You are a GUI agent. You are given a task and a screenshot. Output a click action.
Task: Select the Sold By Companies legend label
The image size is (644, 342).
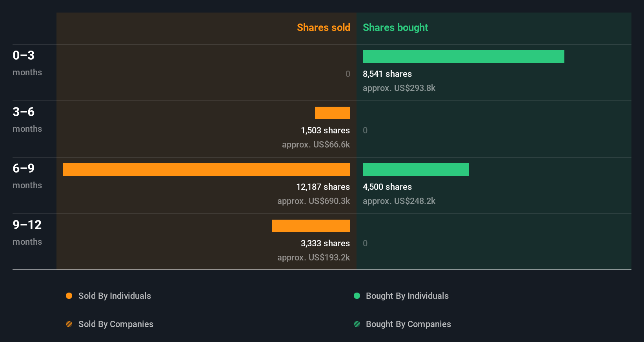click(116, 324)
